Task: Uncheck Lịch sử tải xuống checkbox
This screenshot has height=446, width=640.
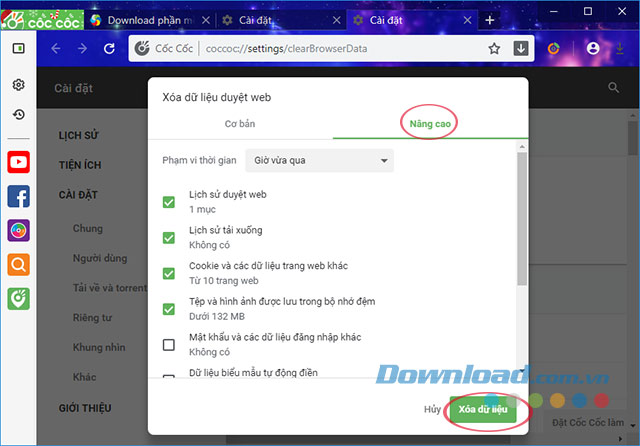Action: pyautogui.click(x=169, y=237)
